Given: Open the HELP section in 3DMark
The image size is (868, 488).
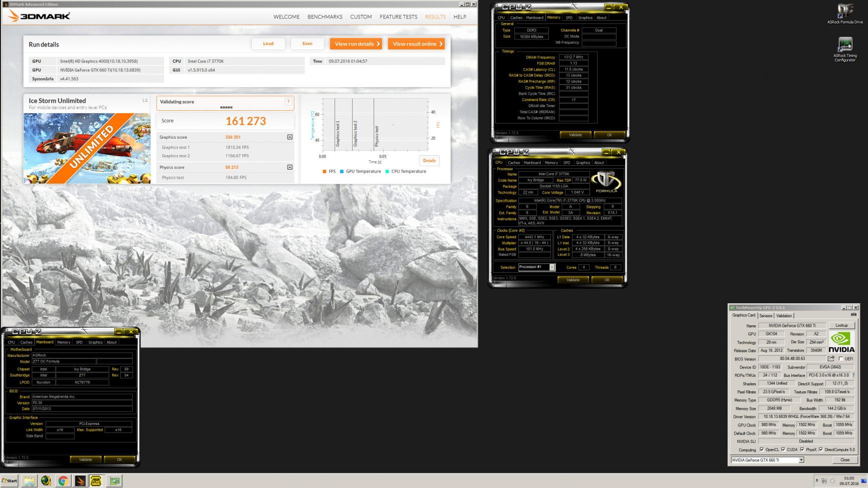Looking at the screenshot, I should pos(460,17).
